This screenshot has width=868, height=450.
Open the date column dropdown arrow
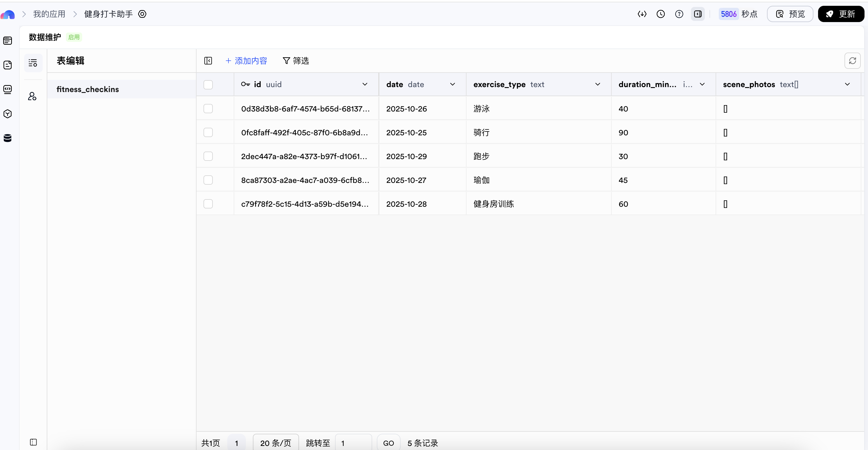[452, 84]
